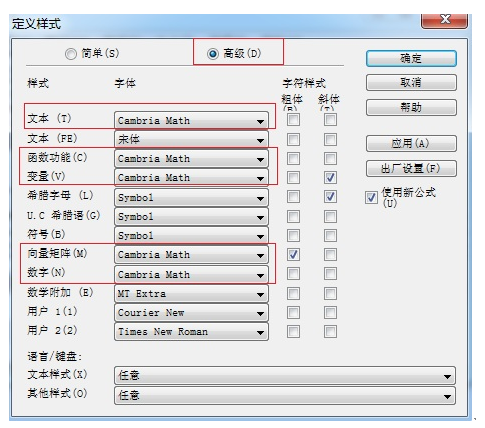The image size is (485, 428).
Task: Toggle italic checkbox for 文本(T)
Action: 330,120
